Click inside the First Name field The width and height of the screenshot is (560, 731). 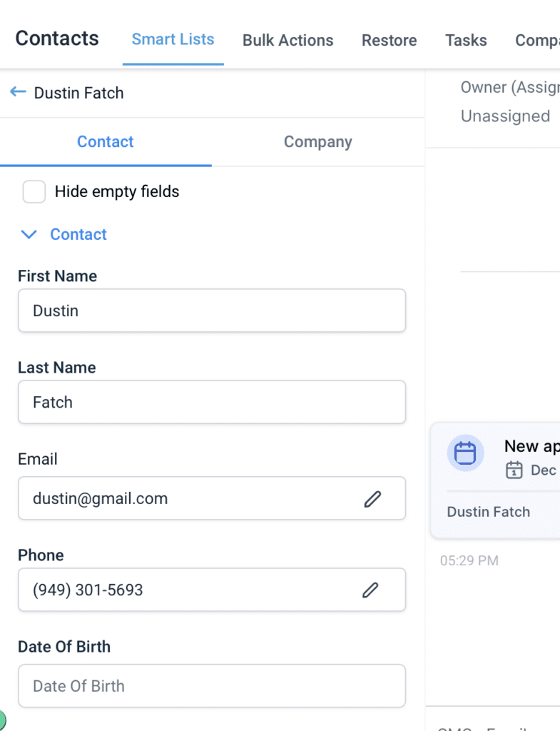pyautogui.click(x=212, y=311)
